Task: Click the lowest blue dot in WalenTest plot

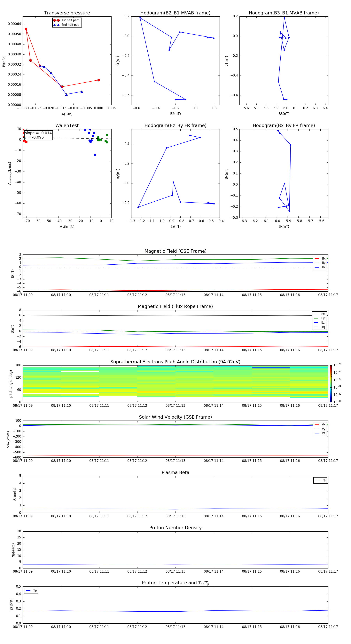Action: point(95,155)
